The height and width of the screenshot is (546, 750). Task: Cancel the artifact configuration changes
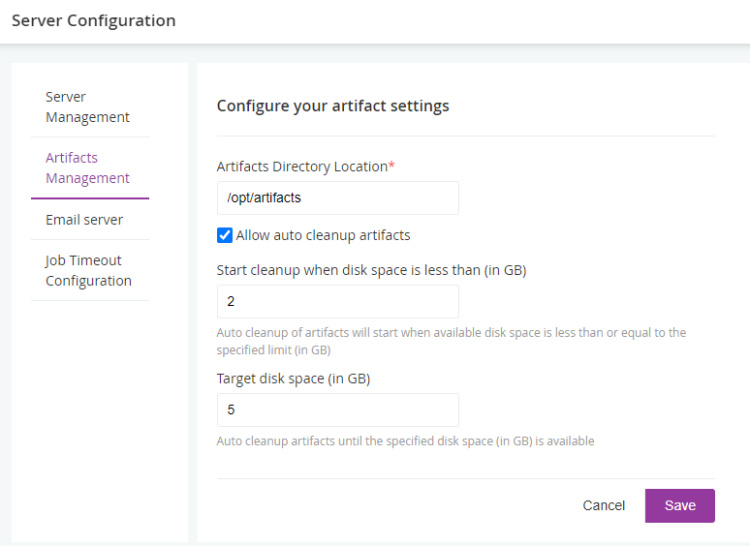pos(604,506)
